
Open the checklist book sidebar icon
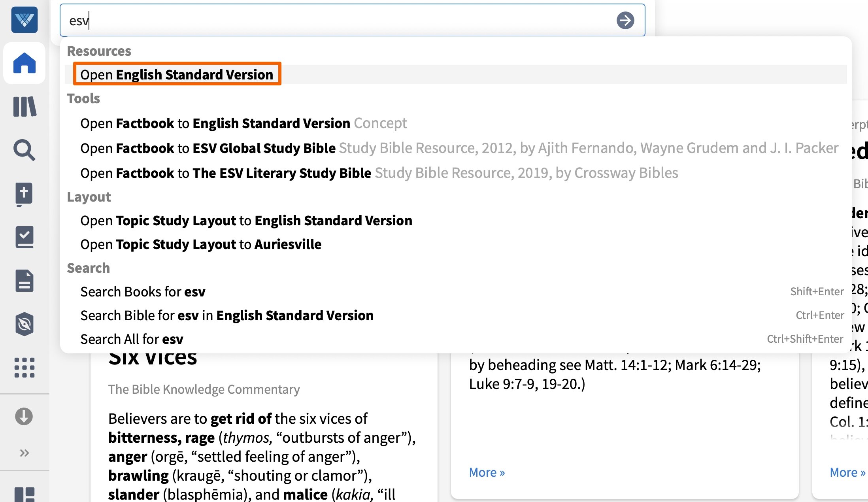(x=25, y=237)
